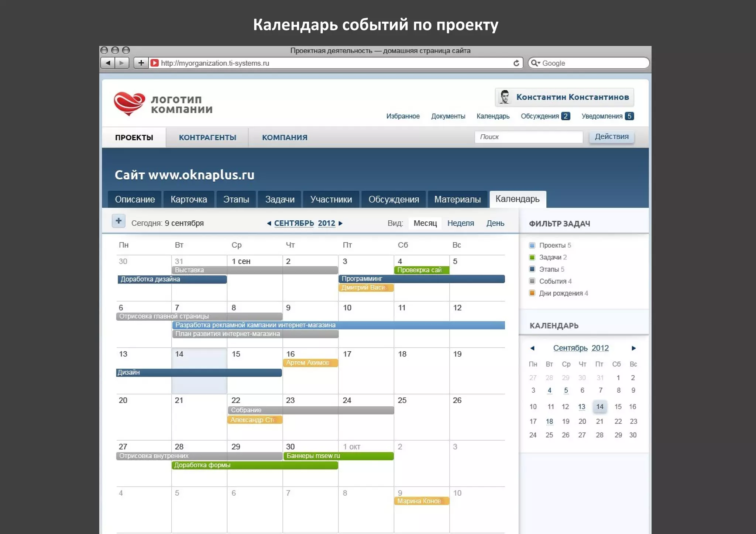
Task: Click the browser back arrow button
Action: click(108, 63)
